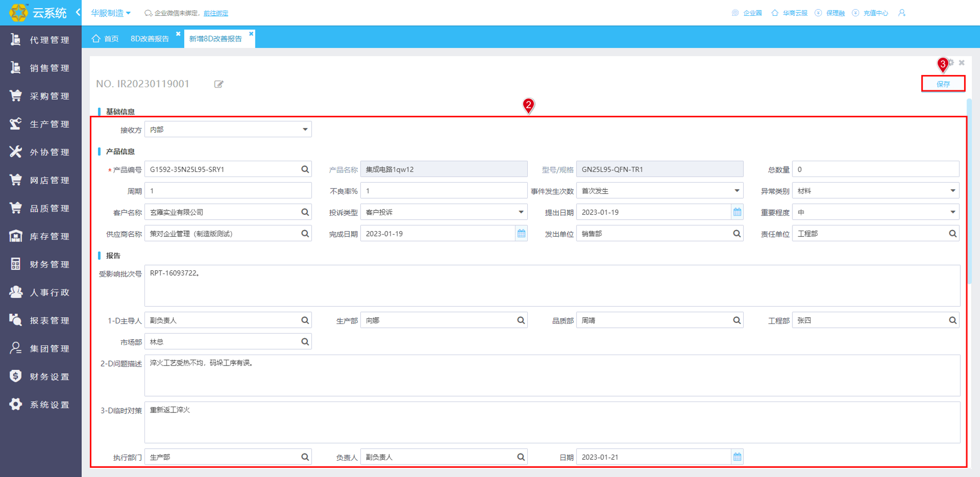This screenshot has height=477, width=980.
Task: Click the 受影响批次号 text area
Action: pyautogui.click(x=552, y=286)
